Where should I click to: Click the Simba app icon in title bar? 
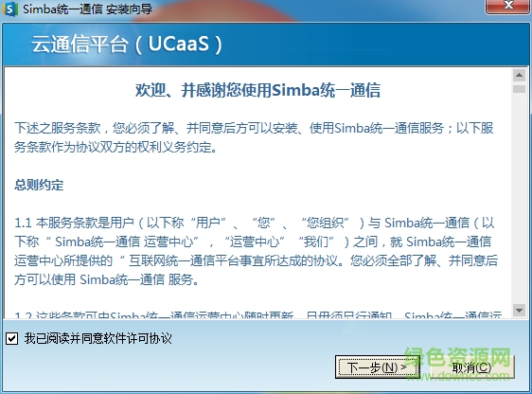tap(9, 9)
